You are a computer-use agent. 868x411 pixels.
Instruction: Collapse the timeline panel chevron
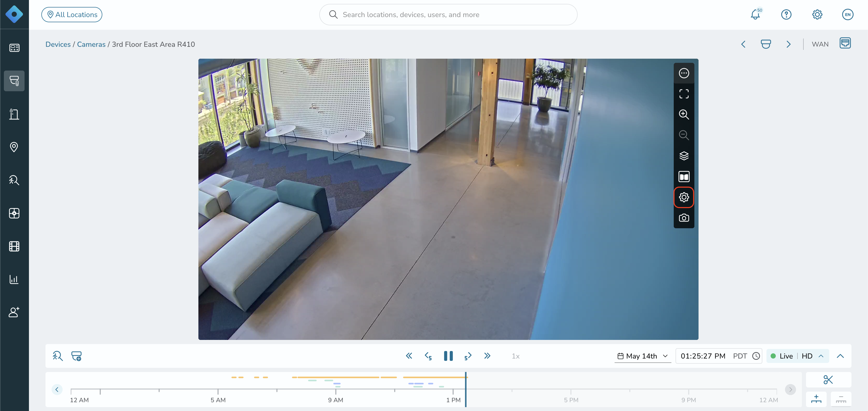tap(840, 356)
